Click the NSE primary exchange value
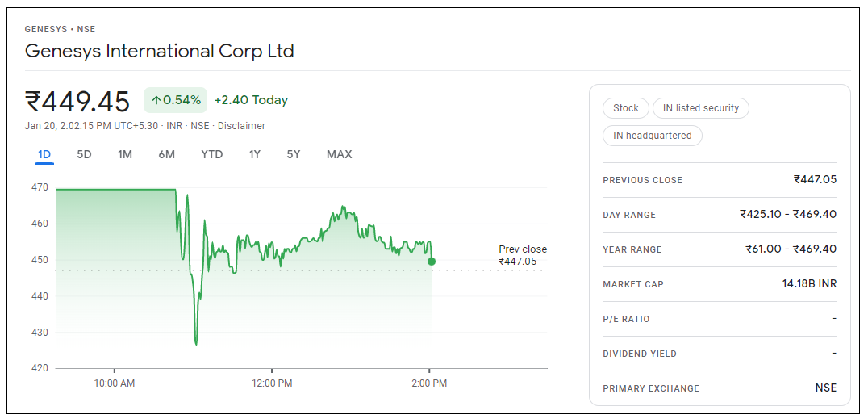 point(826,388)
